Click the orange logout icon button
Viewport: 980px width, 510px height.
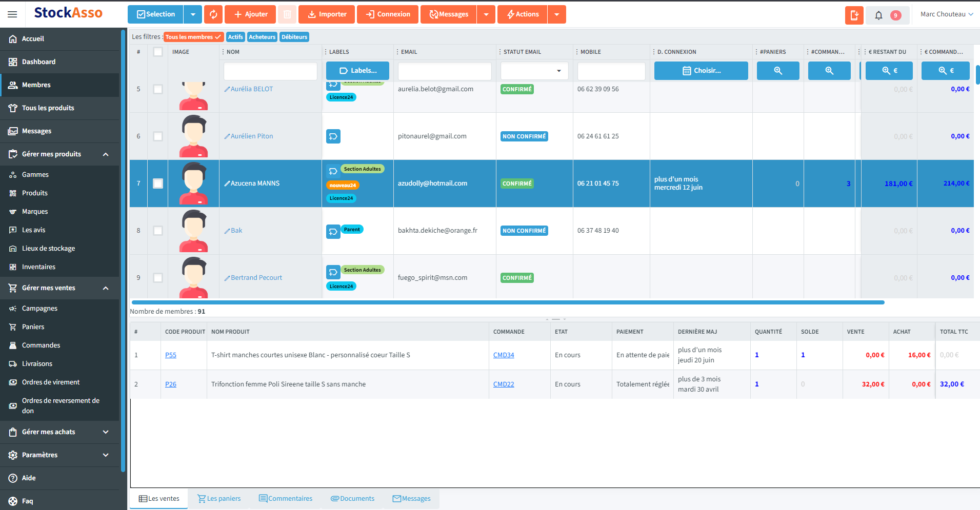[x=854, y=15]
